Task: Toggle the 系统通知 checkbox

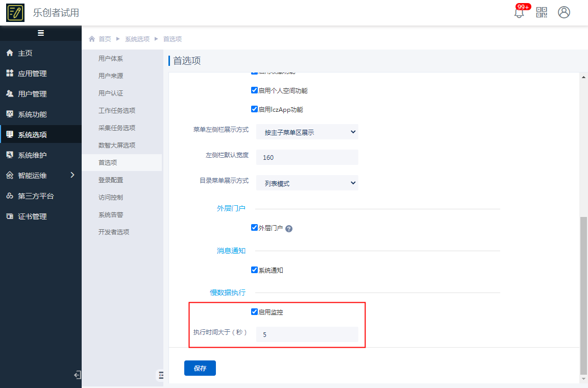Action: click(x=254, y=270)
